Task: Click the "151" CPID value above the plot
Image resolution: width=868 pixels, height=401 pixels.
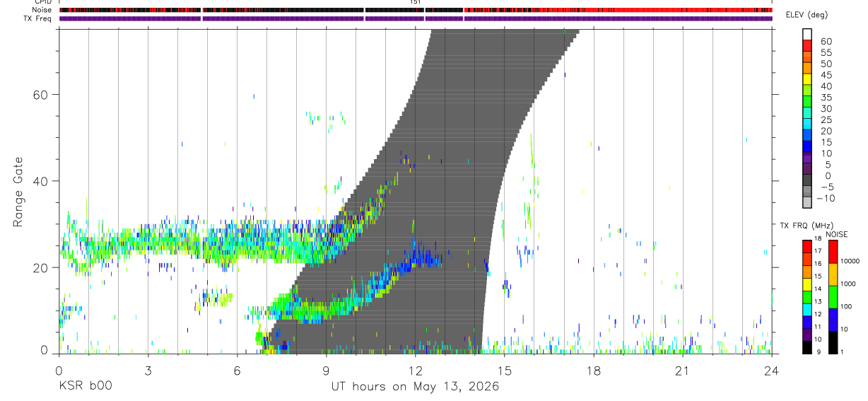Action: [x=416, y=2]
